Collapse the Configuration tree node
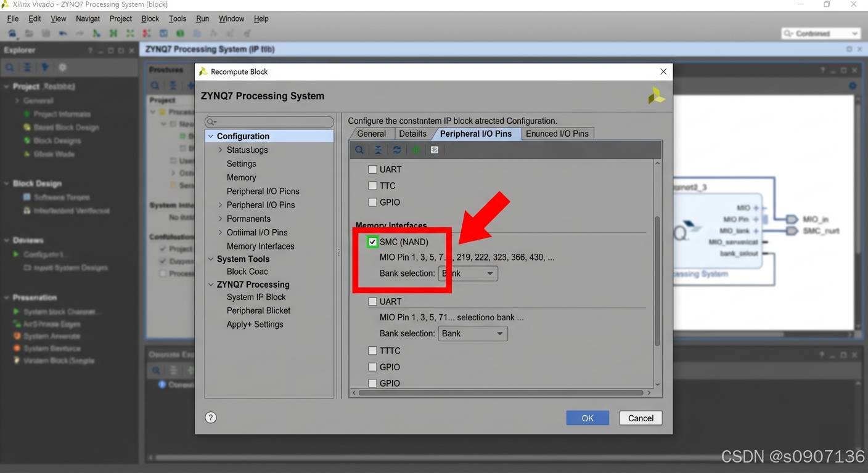 click(211, 136)
